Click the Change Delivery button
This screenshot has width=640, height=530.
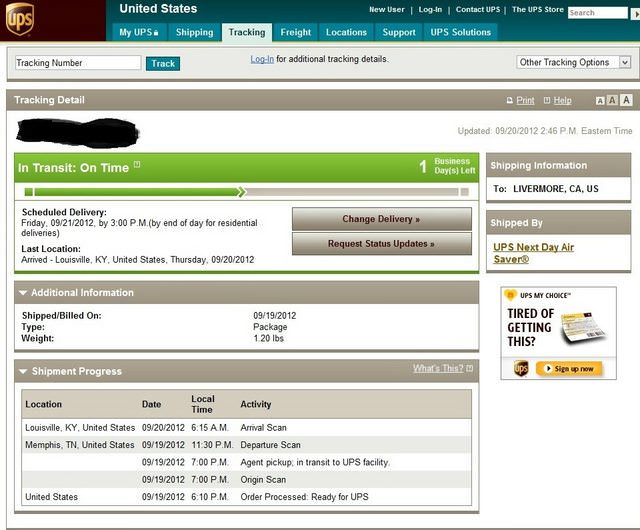coord(382,219)
